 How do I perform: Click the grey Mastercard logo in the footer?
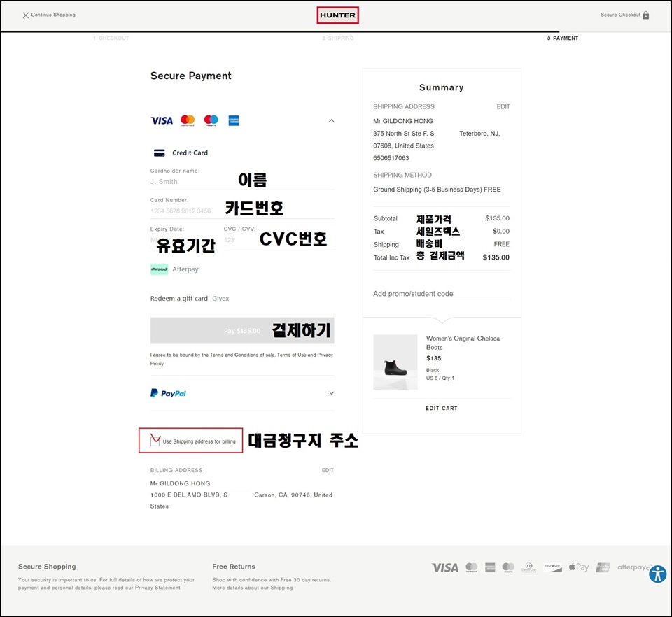click(x=471, y=568)
